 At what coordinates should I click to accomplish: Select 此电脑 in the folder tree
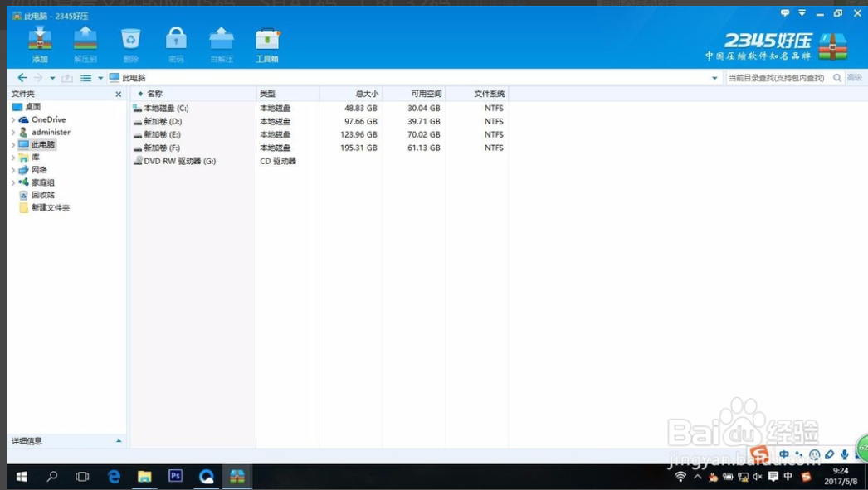(x=42, y=145)
